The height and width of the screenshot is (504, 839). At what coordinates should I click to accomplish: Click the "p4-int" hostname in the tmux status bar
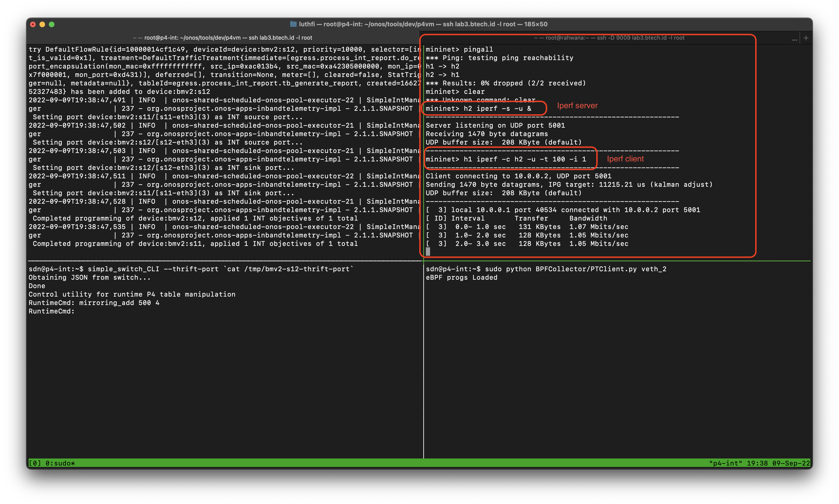(x=726, y=463)
